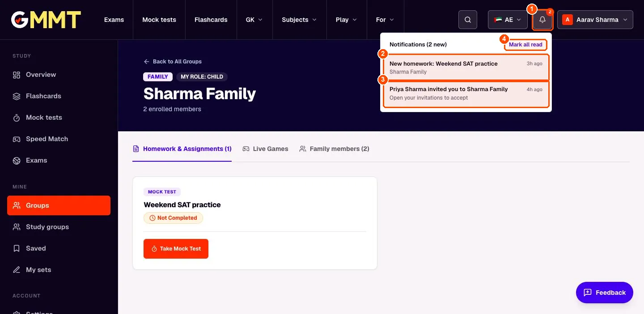Viewport: 644px width, 314px height.
Task: Expand the Subjects dropdown menu
Action: point(299,20)
